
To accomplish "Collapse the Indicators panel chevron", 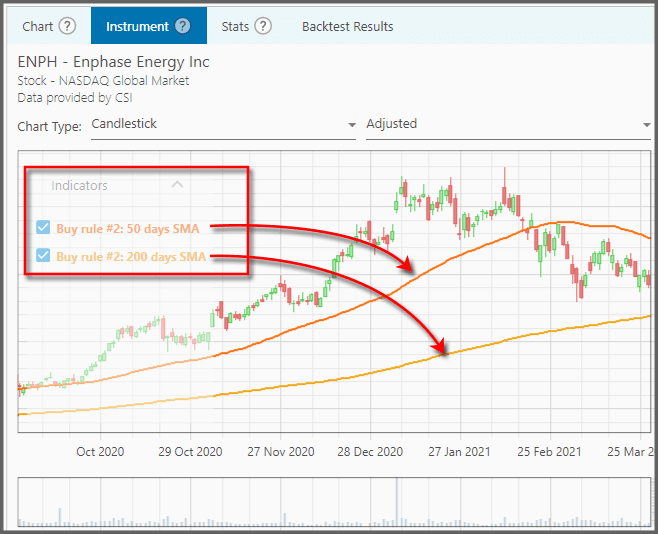I will 177,184.
